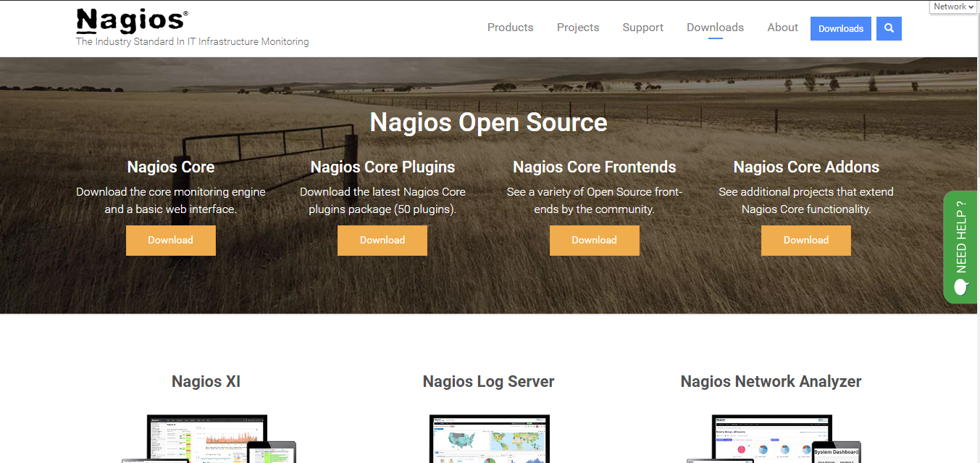Click the Nagios Open Source title
Image resolution: width=980 pixels, height=463 pixels.
(489, 122)
